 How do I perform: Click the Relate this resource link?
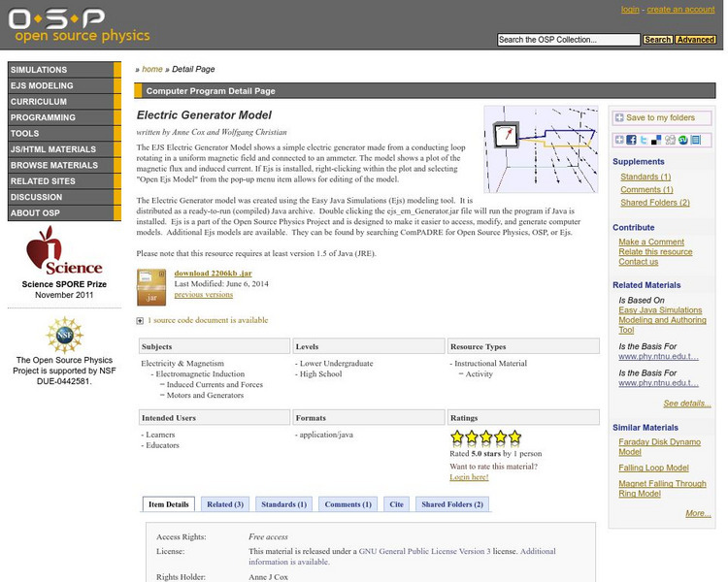(655, 251)
